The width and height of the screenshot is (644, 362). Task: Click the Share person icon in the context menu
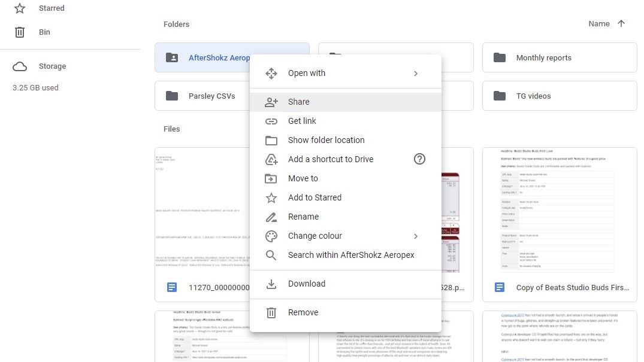point(271,102)
